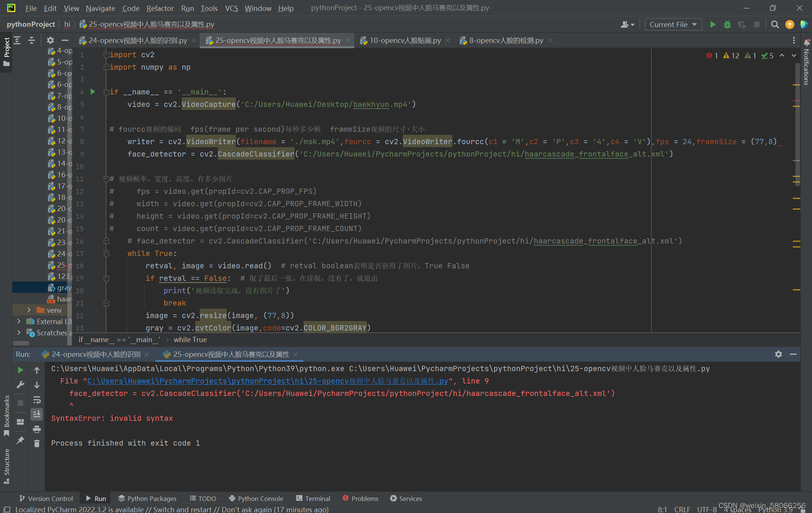Open the Current File run configuration dropdown

tap(673, 24)
